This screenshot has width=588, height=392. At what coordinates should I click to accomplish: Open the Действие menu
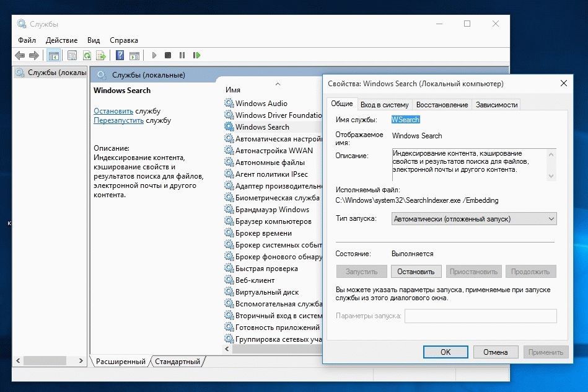click(x=61, y=40)
